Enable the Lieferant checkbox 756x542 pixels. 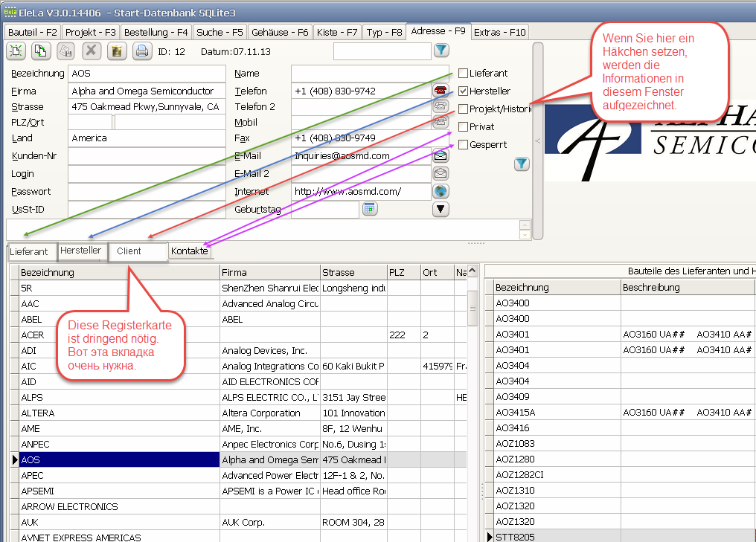(463, 73)
